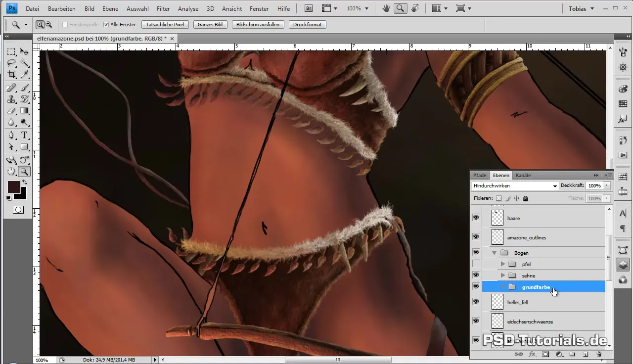
Task: Open the Hindurchwirken blend mode dropdown
Action: [x=515, y=186]
